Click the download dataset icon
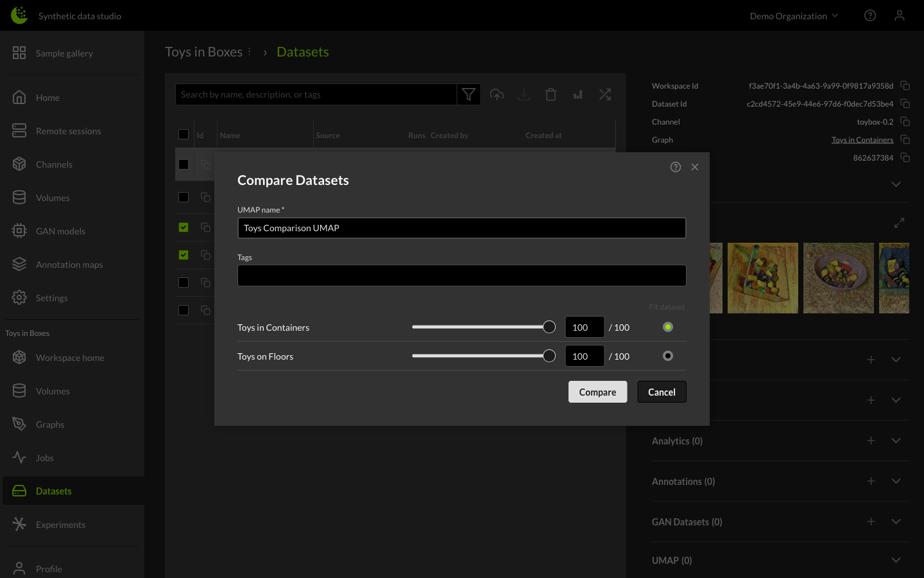The width and height of the screenshot is (924, 578). point(524,94)
